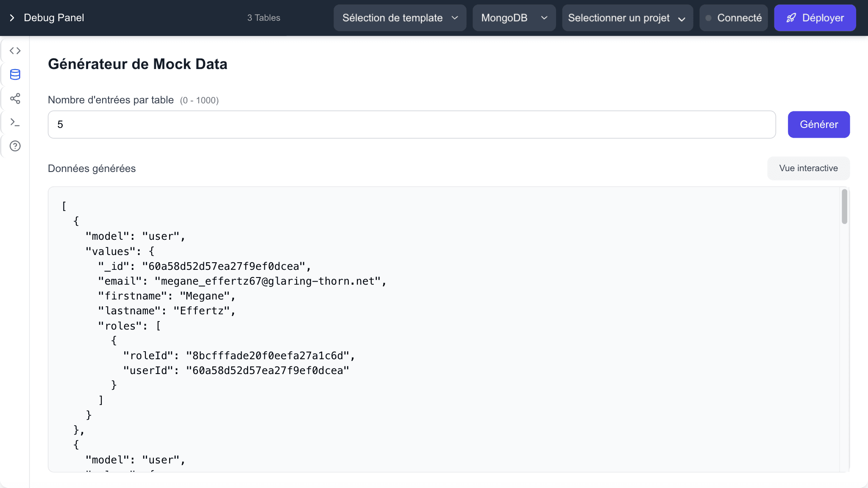Viewport: 868px width, 488px height.
Task: Select the database icon in the sidebar
Action: (x=15, y=75)
